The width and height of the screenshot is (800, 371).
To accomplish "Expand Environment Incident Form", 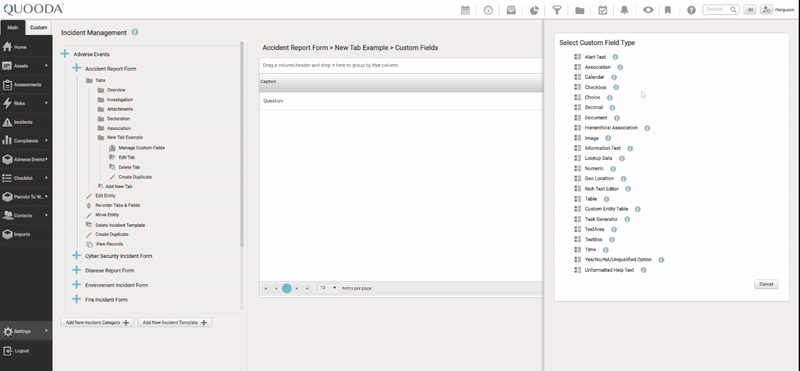I will [77, 285].
